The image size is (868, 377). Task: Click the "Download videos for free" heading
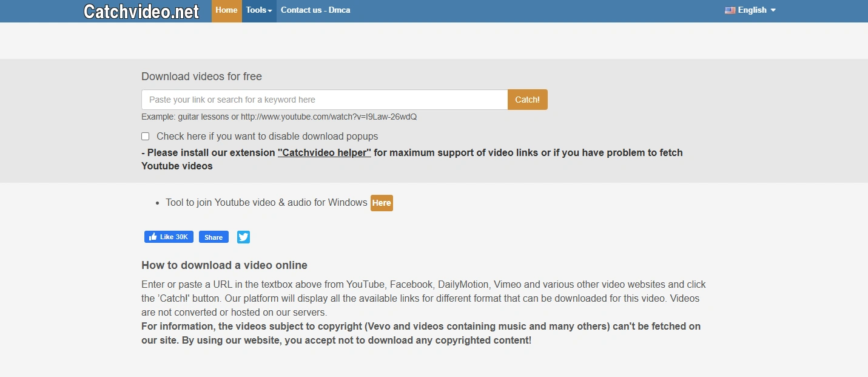(201, 76)
